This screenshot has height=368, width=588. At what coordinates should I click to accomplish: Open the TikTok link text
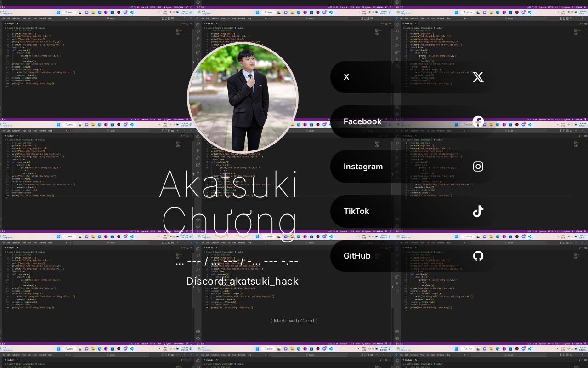[x=356, y=211]
